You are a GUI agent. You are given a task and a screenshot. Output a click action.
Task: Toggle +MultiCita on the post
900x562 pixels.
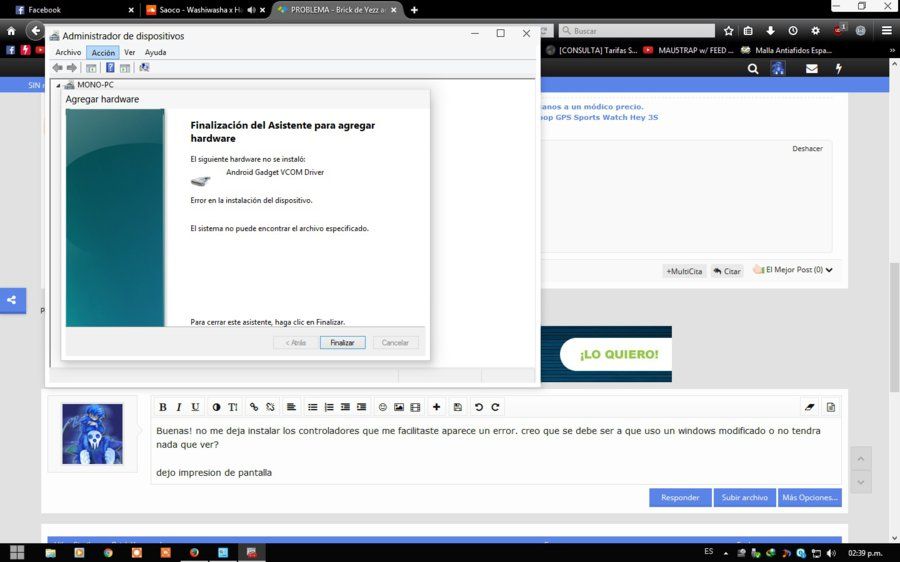point(684,271)
